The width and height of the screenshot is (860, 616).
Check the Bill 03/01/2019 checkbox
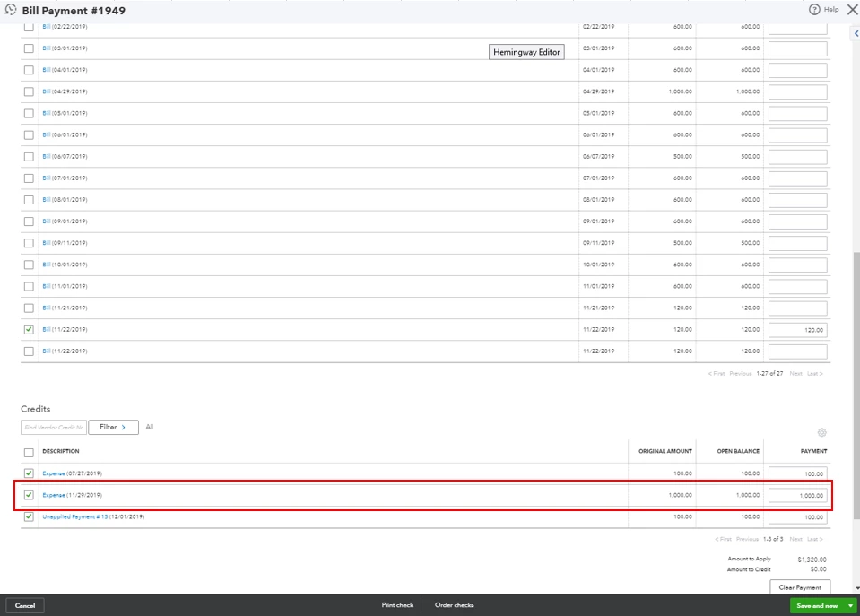coord(29,48)
